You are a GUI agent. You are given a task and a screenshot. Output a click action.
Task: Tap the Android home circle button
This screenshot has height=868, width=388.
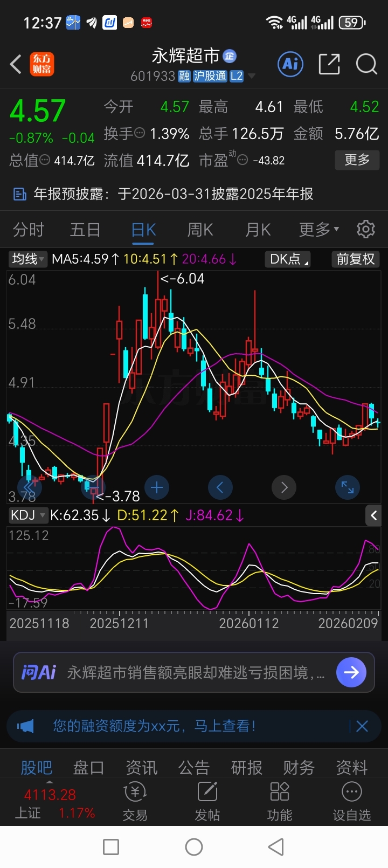(194, 847)
